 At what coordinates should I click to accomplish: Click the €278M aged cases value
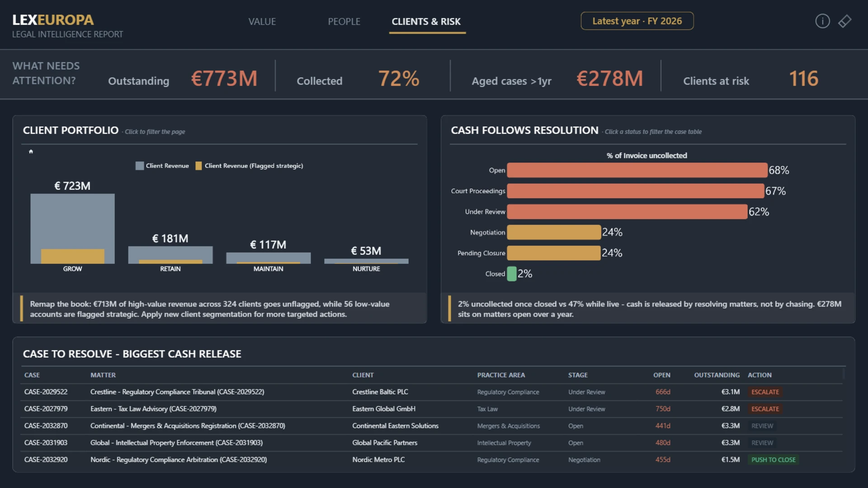(x=610, y=79)
